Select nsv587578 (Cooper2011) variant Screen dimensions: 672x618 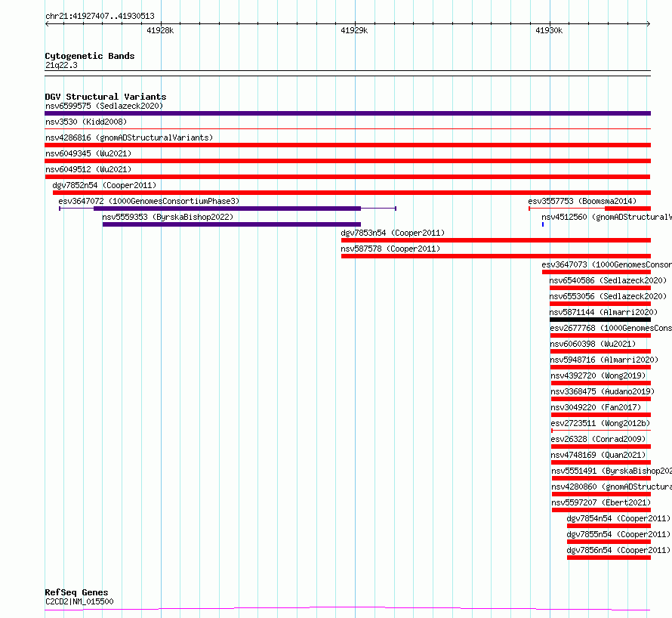pos(390,249)
